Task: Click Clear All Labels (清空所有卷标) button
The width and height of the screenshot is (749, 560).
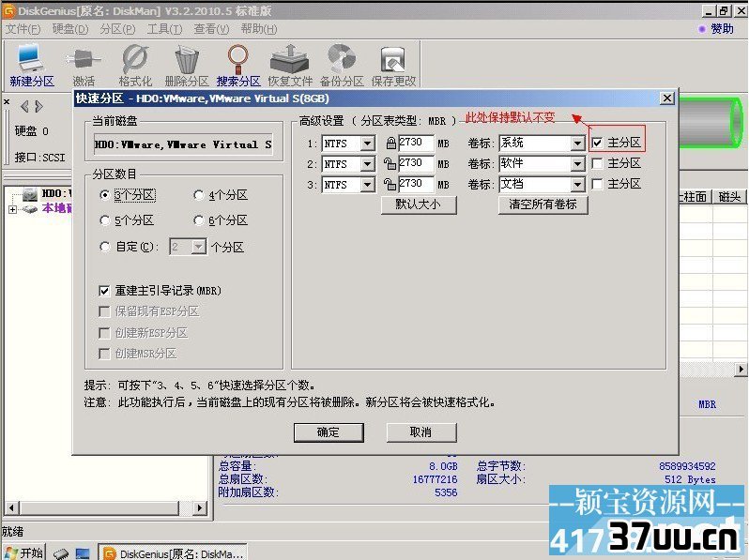Action: tap(543, 204)
